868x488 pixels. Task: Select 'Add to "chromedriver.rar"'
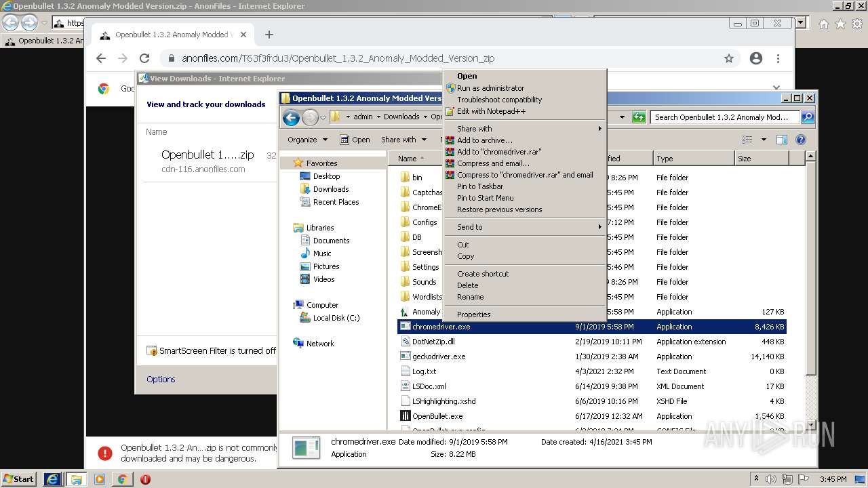[x=524, y=152]
